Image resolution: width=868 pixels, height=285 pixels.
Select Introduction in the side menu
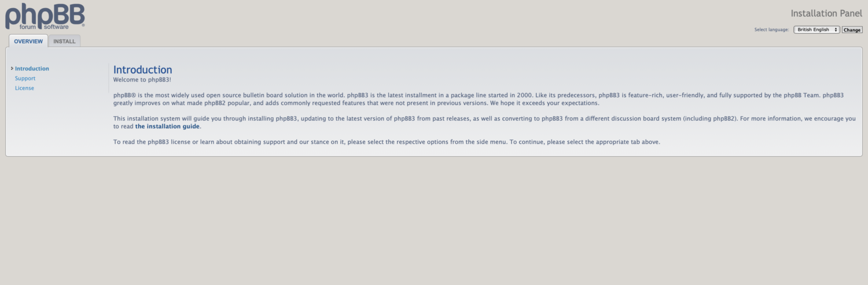point(32,69)
